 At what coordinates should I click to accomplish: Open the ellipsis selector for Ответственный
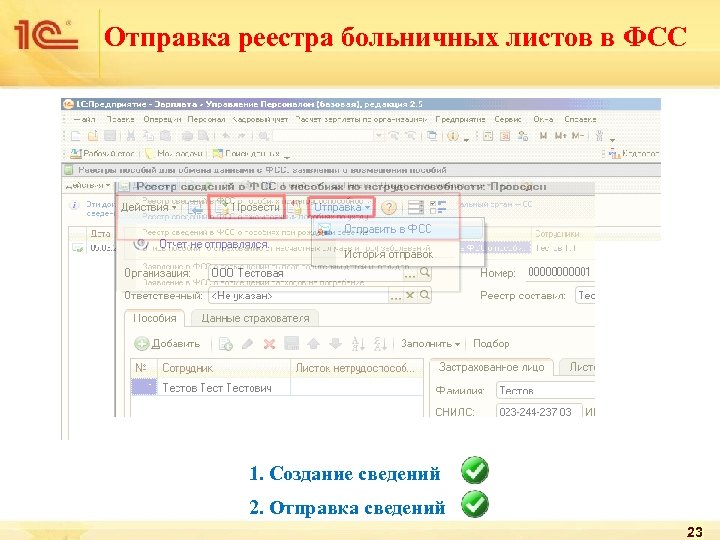tap(395, 296)
